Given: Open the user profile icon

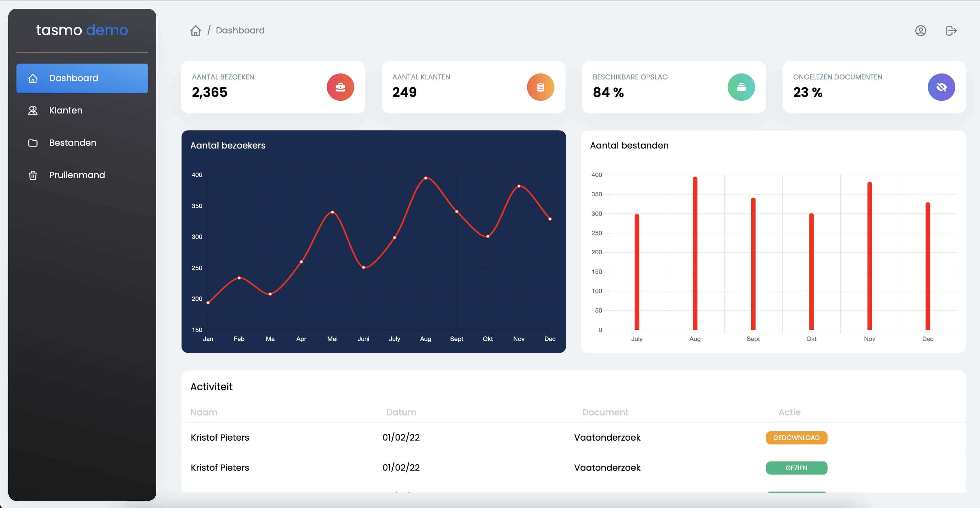Looking at the screenshot, I should 920,30.
